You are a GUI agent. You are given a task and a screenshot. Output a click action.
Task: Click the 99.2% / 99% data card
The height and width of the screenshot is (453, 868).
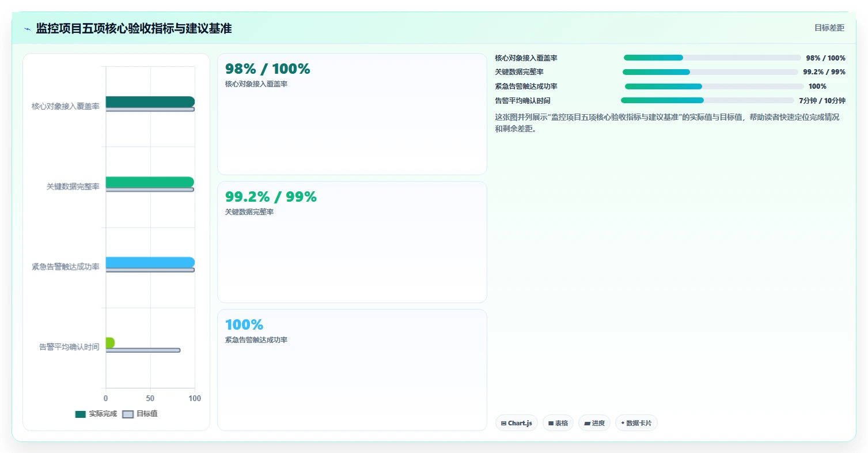pos(352,242)
